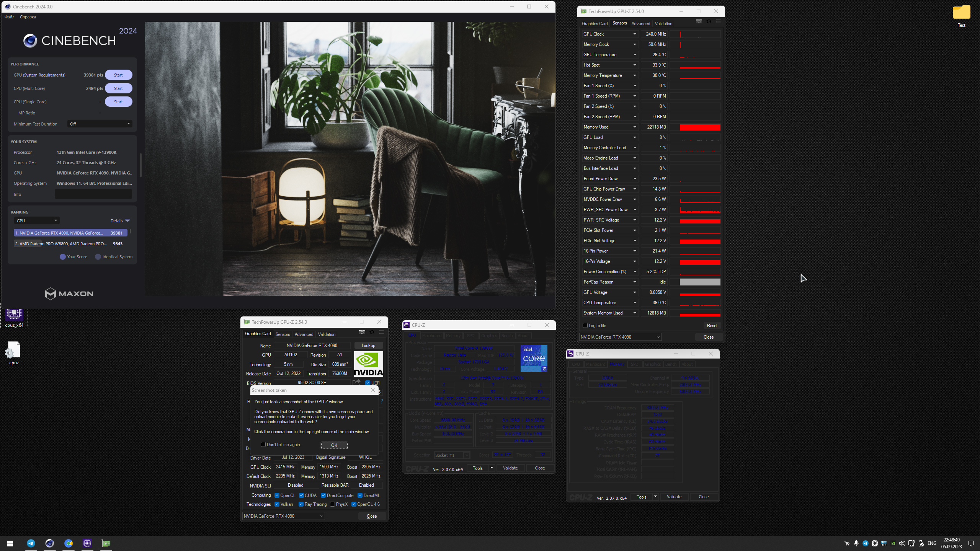Viewport: 980px width, 551px height.
Task: Open GPU selector dropdown in Sensors window
Action: point(620,337)
